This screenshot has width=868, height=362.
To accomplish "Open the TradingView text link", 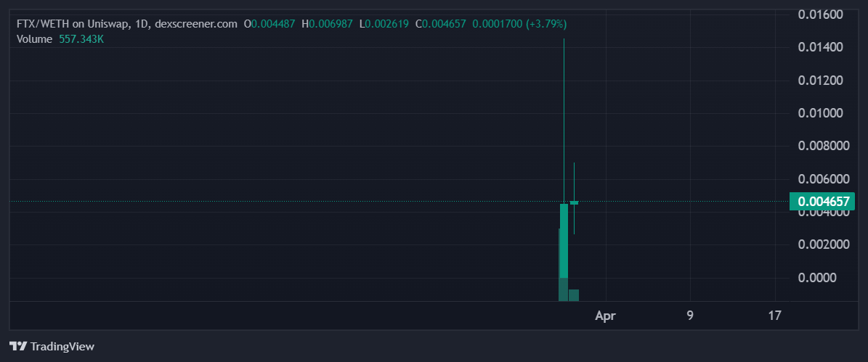I will pyautogui.click(x=62, y=347).
